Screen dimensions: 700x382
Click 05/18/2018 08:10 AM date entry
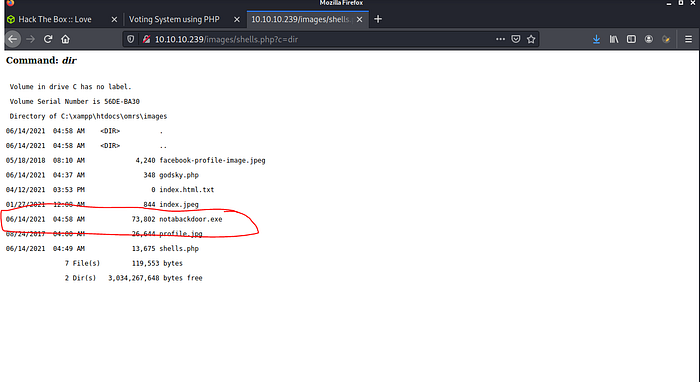pyautogui.click(x=45, y=160)
